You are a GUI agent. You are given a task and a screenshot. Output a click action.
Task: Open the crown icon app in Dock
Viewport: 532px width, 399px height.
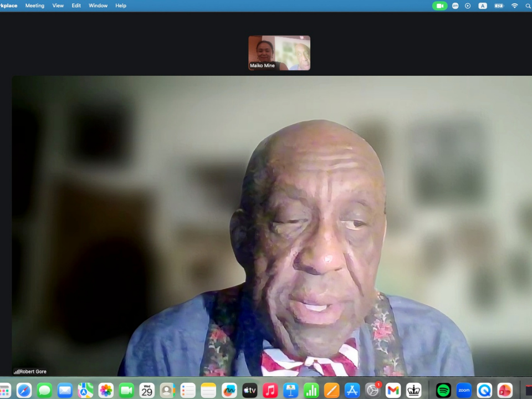(x=413, y=391)
